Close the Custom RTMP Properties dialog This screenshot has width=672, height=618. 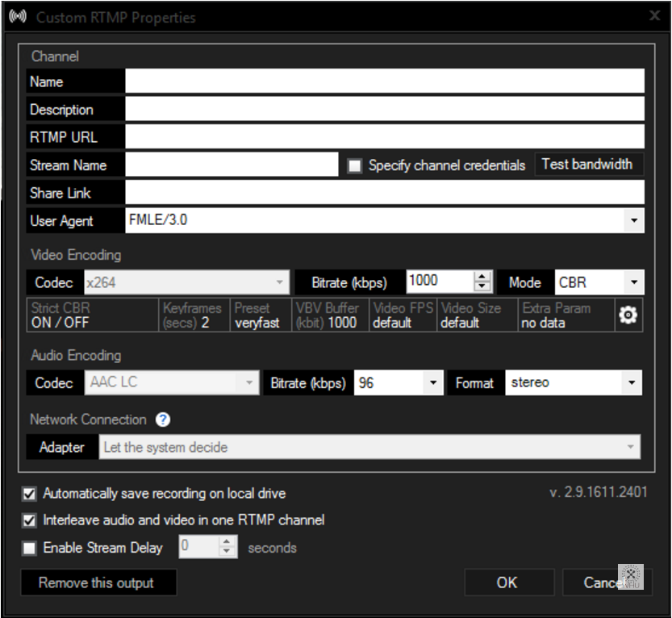[654, 16]
